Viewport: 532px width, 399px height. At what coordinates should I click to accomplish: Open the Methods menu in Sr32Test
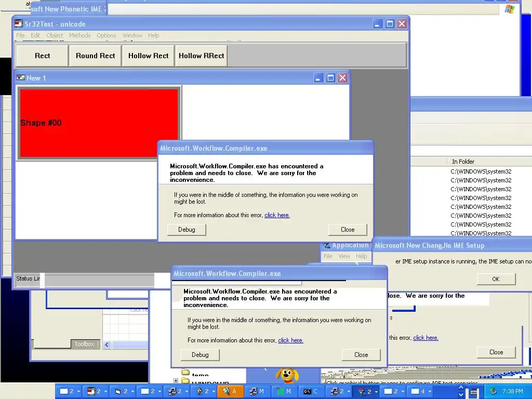(x=79, y=35)
